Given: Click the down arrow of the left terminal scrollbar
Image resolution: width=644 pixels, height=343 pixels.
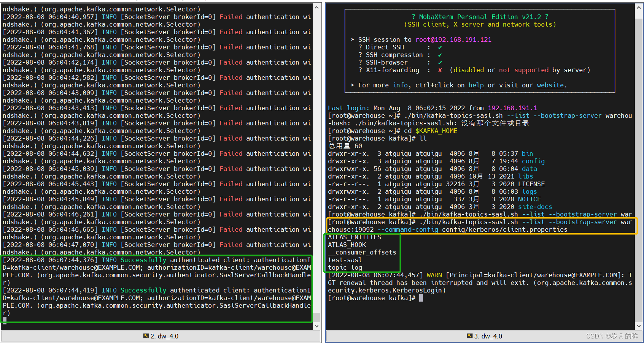Looking at the screenshot, I should (316, 326).
